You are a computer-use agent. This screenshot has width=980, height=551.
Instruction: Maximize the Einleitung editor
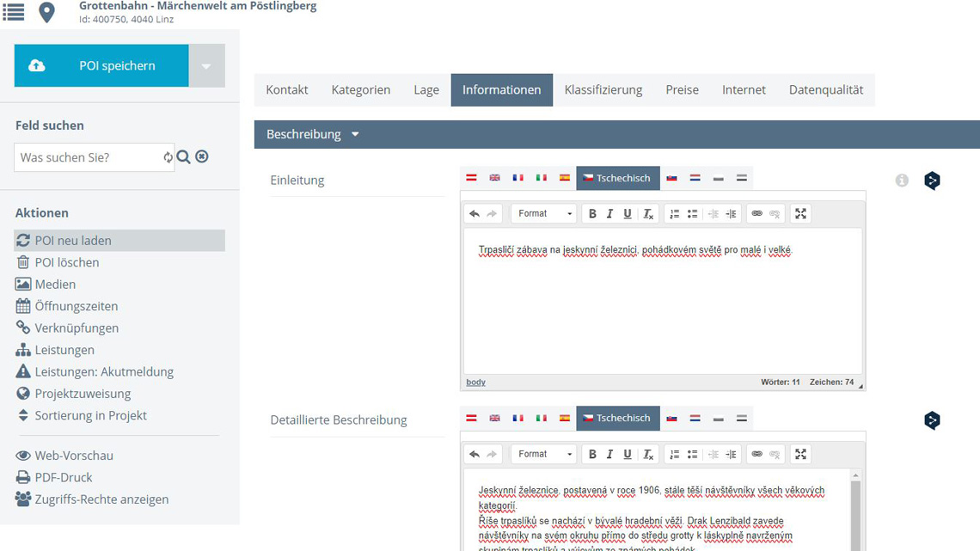point(800,214)
